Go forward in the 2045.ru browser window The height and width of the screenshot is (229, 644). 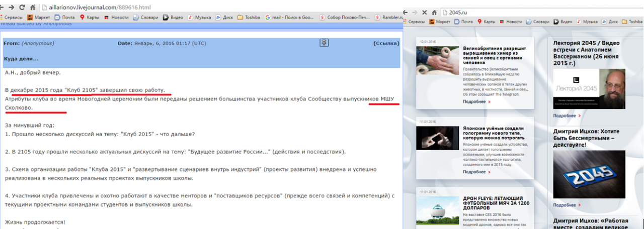point(415,12)
